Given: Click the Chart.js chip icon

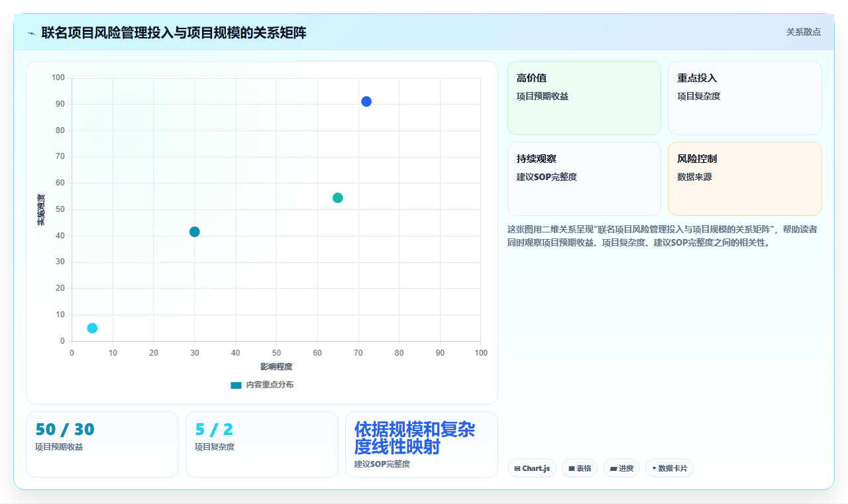Looking at the screenshot, I should point(517,468).
